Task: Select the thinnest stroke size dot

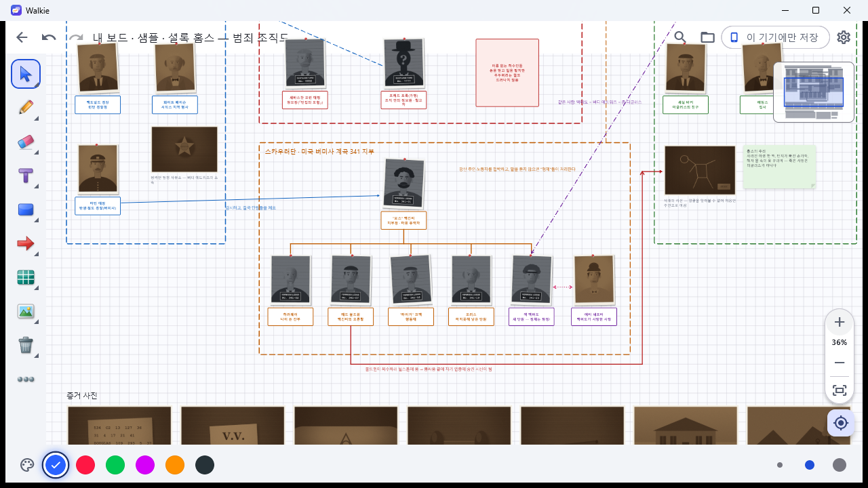Action: pos(780,465)
